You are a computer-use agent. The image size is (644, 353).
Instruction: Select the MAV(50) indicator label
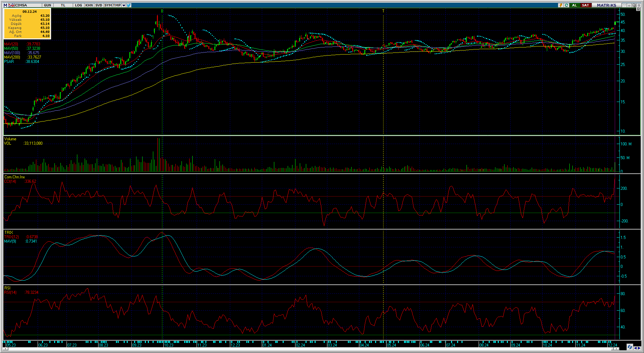point(11,48)
